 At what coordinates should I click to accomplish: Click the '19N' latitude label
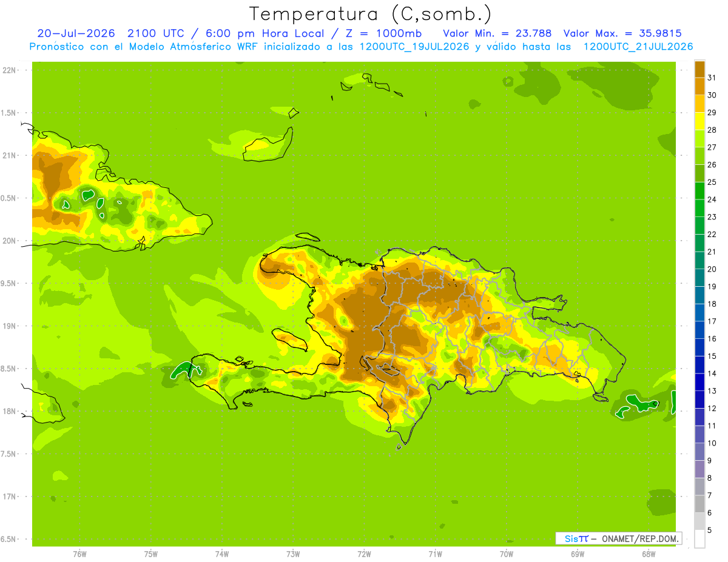(x=9, y=326)
